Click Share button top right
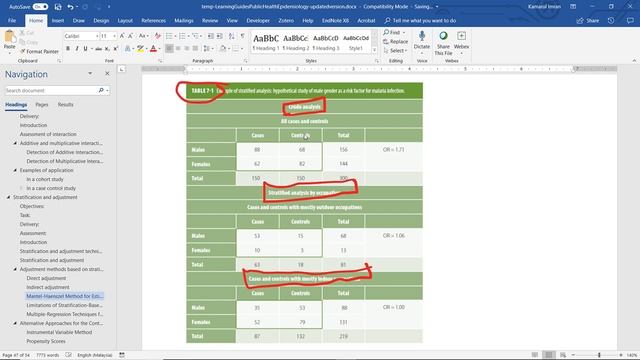Screen dimensions: 640x360 tap(588, 20)
